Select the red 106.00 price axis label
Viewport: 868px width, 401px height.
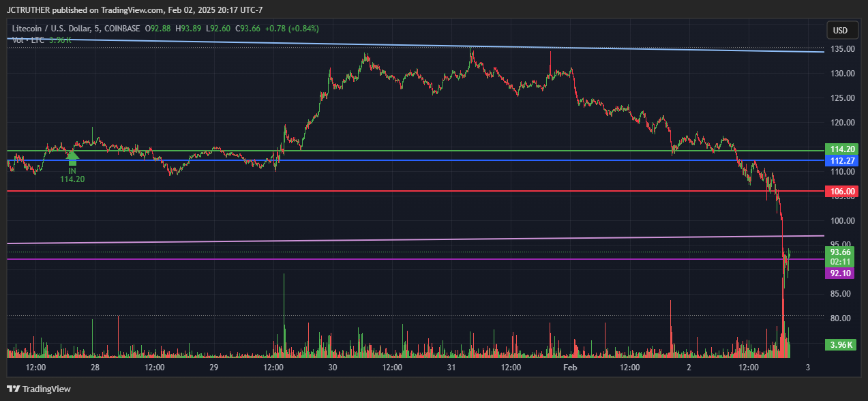pos(840,192)
